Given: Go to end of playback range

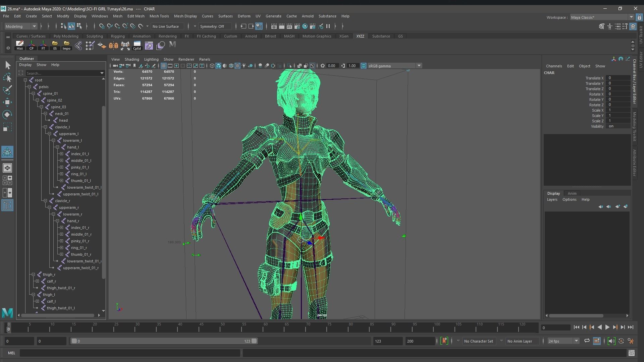Looking at the screenshot, I should click(631, 327).
